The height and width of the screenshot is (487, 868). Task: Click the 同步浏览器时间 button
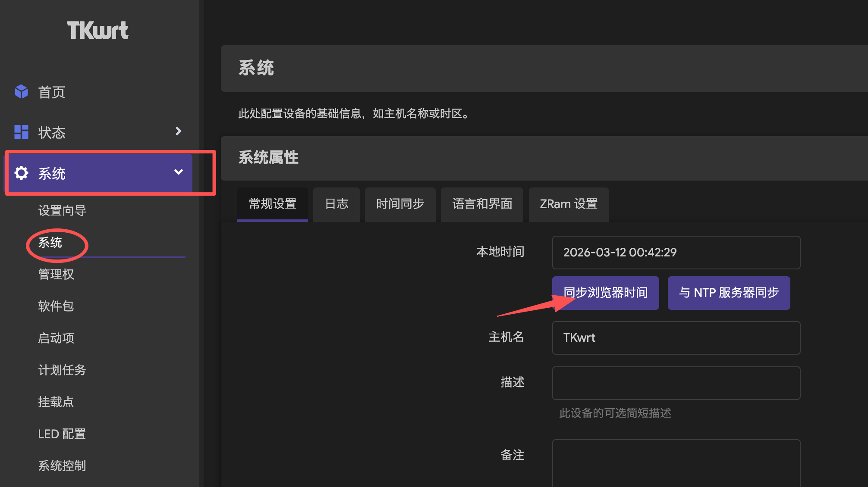pos(605,293)
